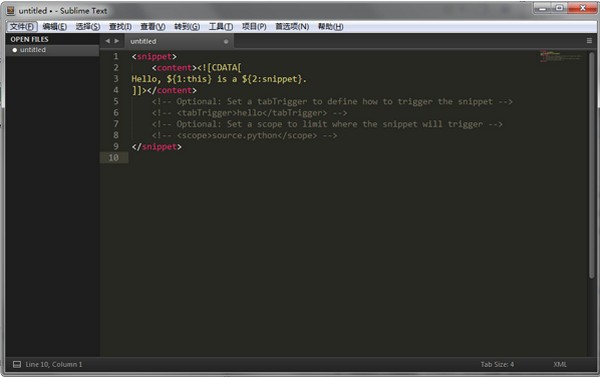Click line number 5 in the gutter
Viewport: 600px width, 377px height.
point(116,101)
